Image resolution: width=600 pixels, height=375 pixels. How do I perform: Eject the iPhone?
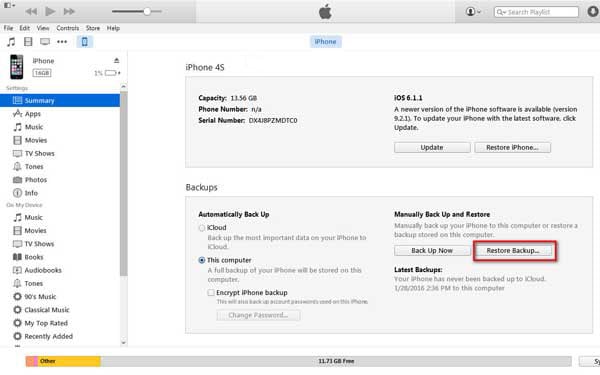[x=116, y=60]
